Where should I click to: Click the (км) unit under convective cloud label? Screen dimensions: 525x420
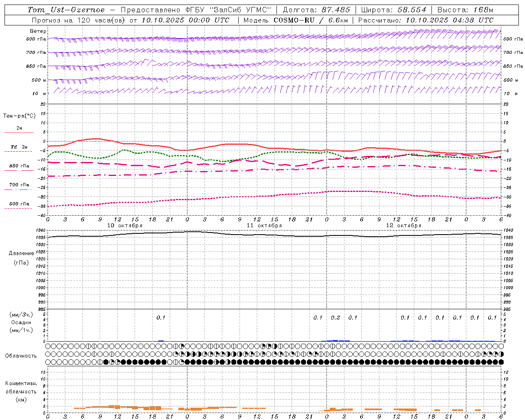tap(21, 399)
